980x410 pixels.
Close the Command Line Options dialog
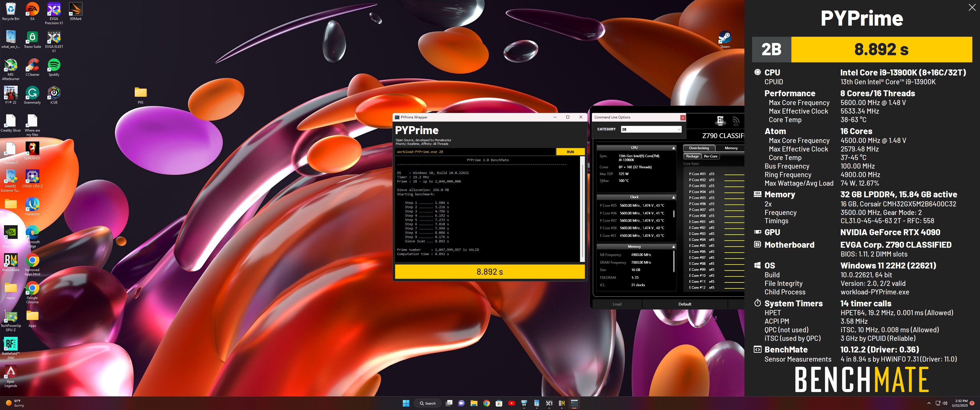(683, 118)
